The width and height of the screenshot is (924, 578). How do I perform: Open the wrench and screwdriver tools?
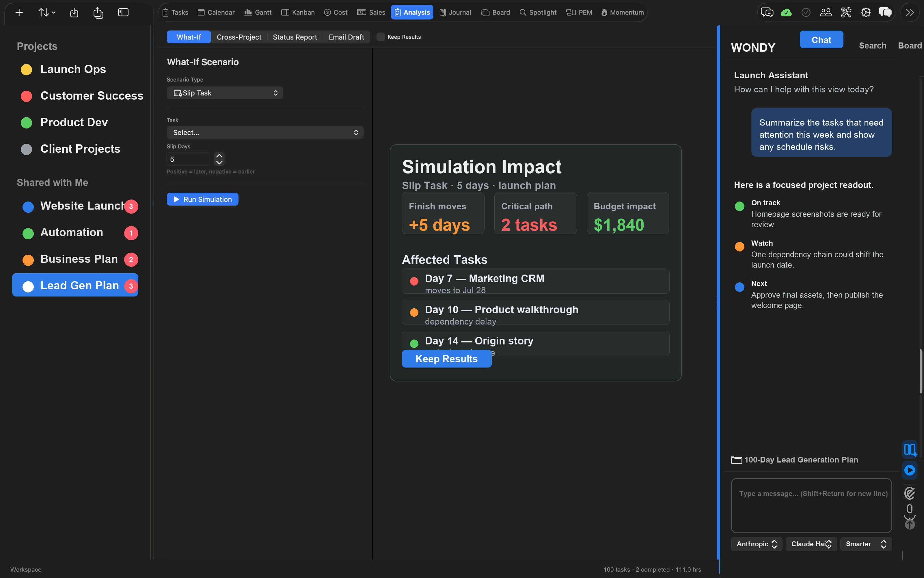(846, 13)
